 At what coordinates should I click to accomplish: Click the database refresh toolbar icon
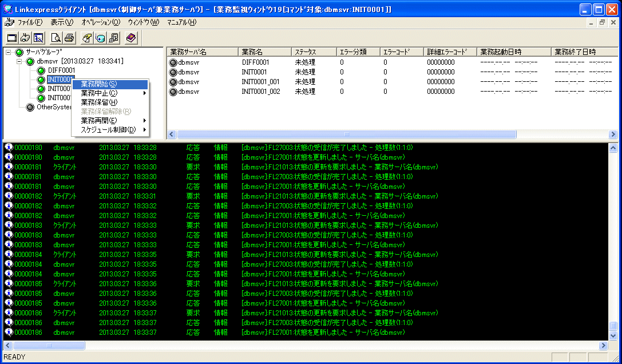click(100, 38)
